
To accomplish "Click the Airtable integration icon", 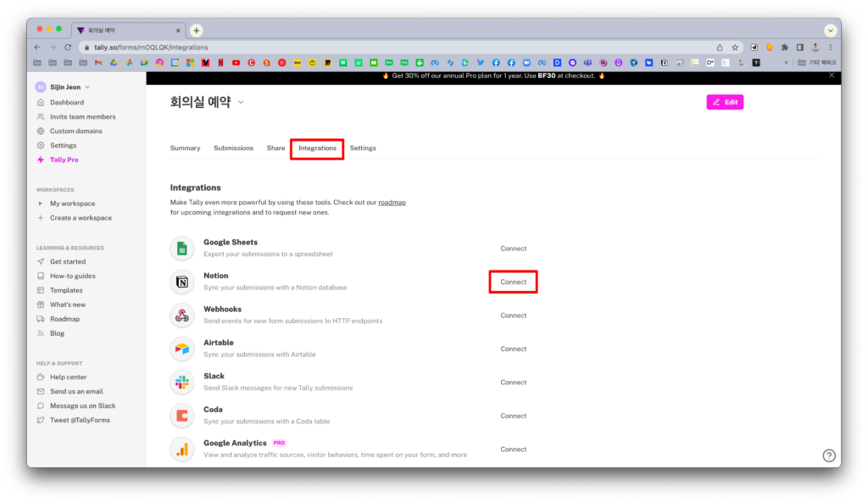I will coord(182,349).
